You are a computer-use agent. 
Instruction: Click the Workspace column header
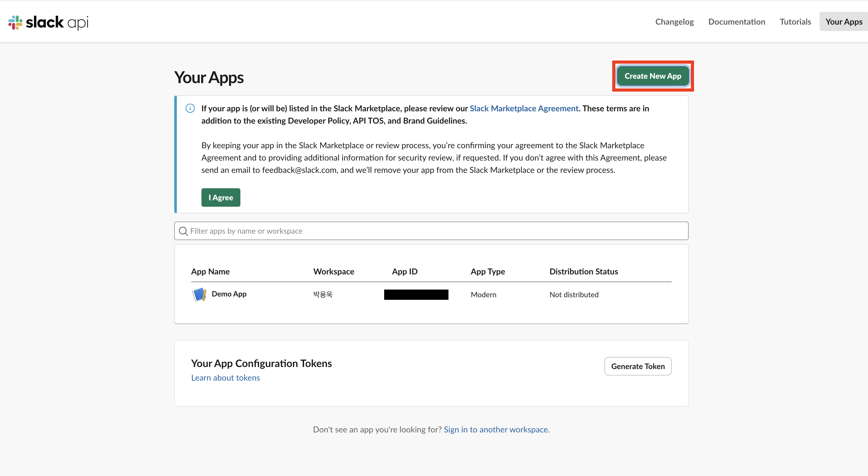[334, 271]
